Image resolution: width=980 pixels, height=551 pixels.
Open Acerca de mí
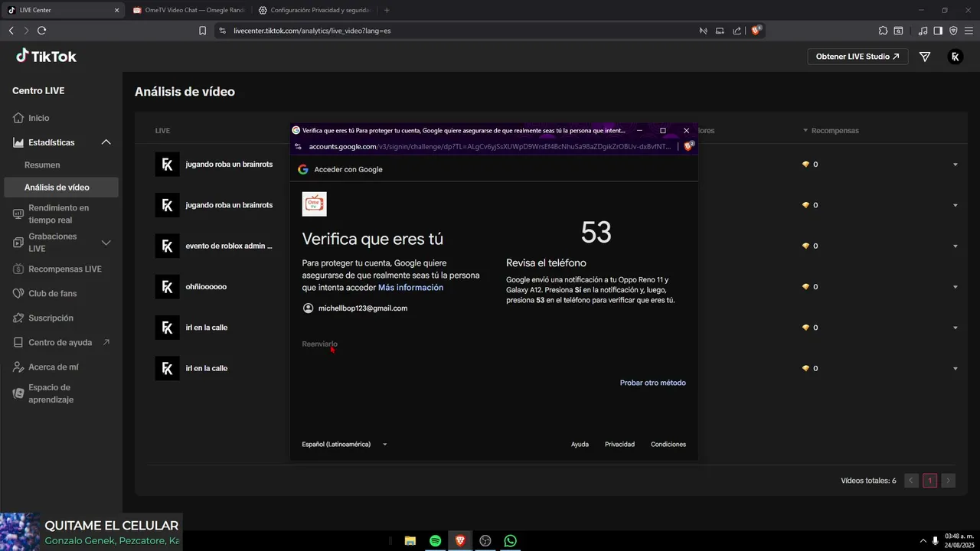54,367
